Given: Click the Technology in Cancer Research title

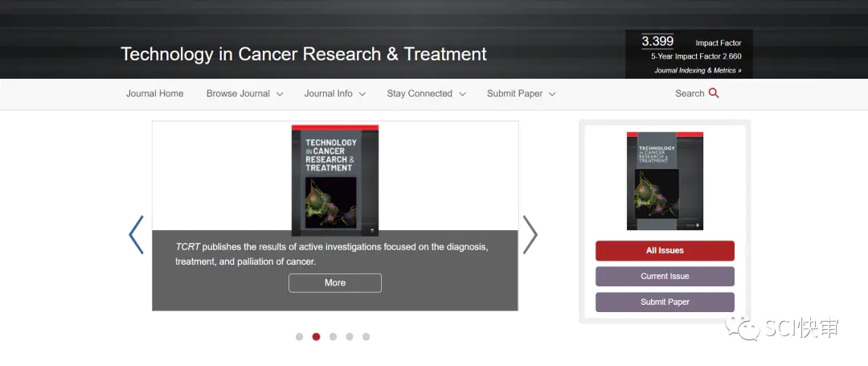Looking at the screenshot, I should point(304,54).
